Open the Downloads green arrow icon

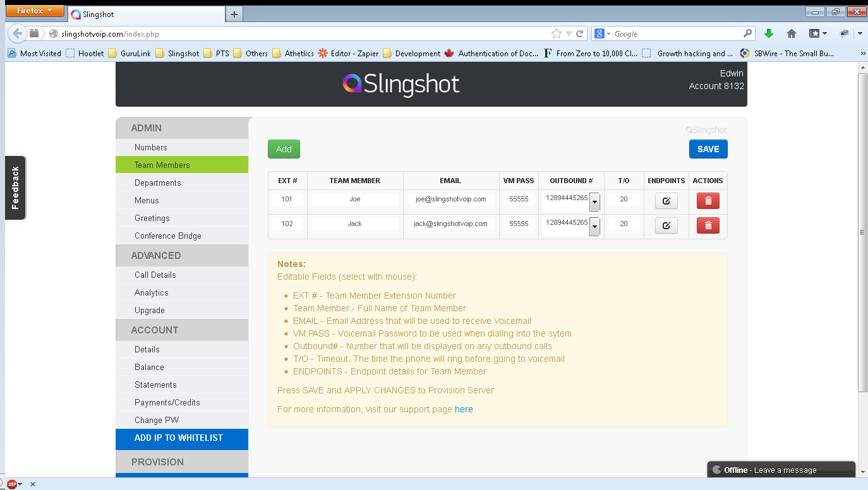coord(769,33)
